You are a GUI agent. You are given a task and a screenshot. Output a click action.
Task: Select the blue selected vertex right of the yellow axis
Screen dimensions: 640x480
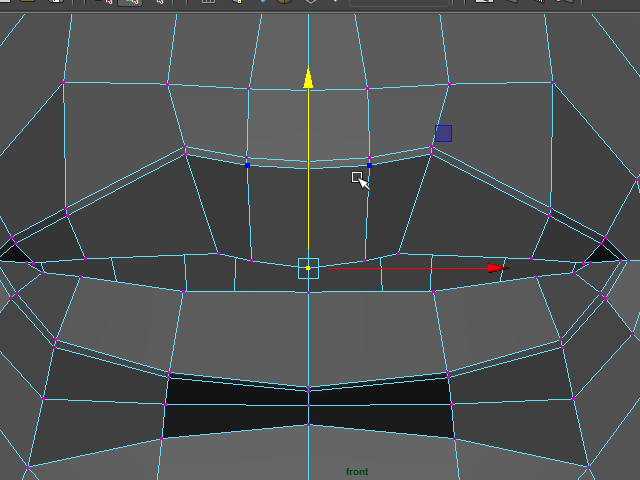tap(369, 165)
